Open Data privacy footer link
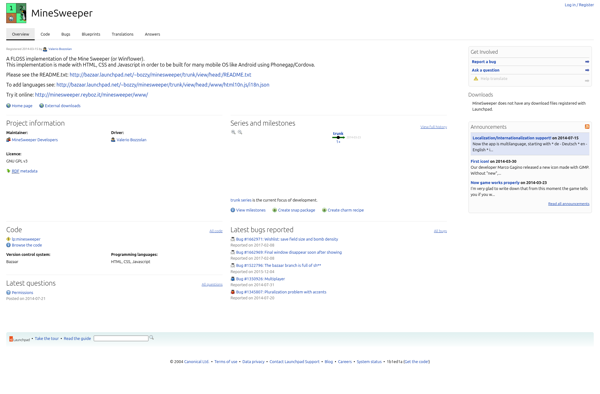 click(x=253, y=361)
